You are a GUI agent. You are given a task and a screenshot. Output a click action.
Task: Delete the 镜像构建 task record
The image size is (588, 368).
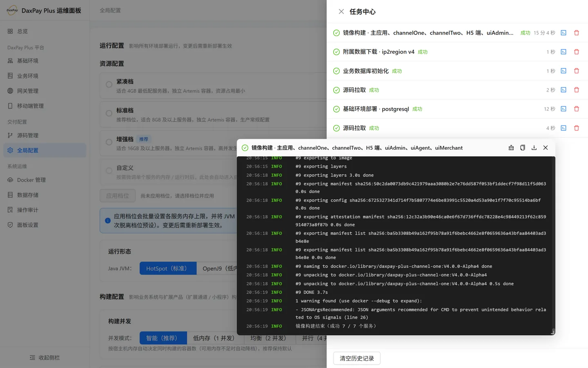(577, 33)
